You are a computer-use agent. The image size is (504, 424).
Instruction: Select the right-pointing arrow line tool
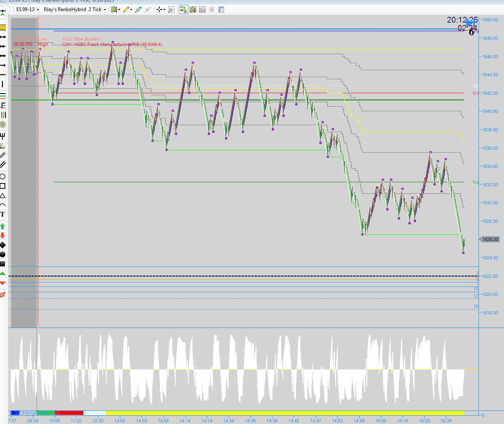pyautogui.click(x=3, y=65)
